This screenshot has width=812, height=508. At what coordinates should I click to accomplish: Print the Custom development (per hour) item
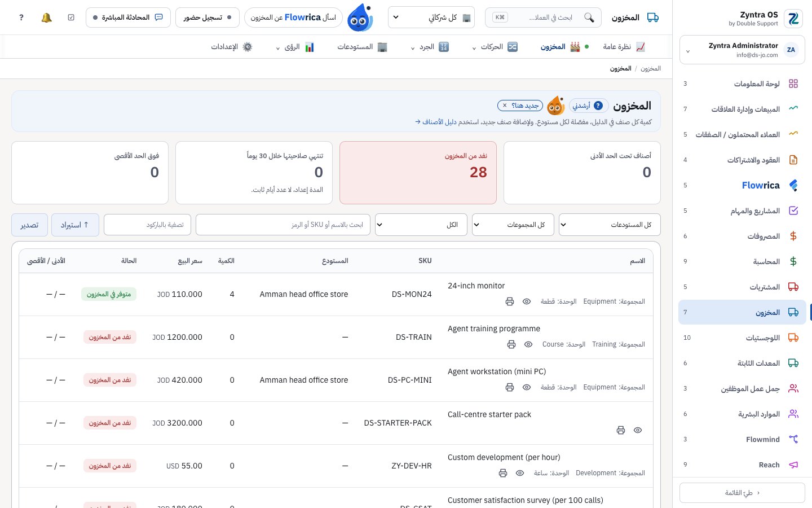503,473
